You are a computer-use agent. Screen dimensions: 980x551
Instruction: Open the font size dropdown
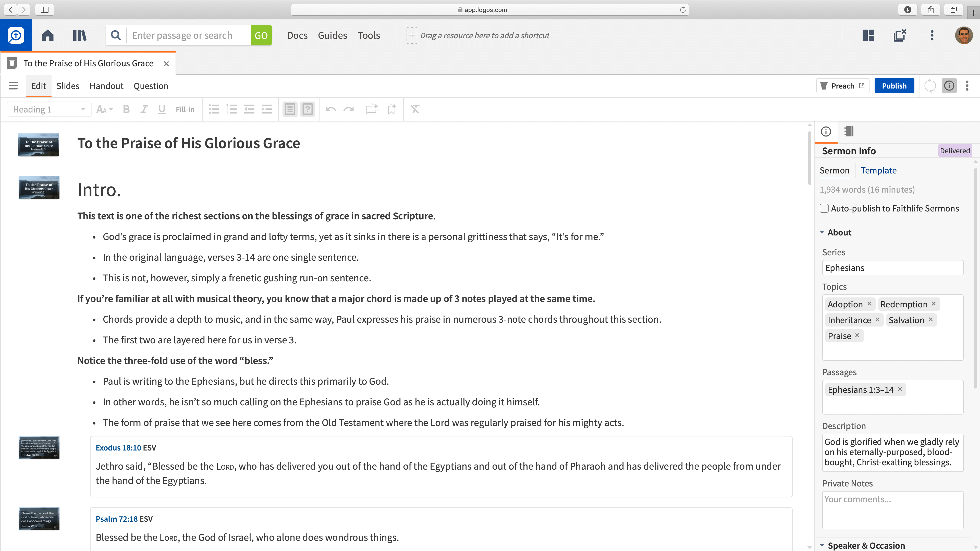105,109
